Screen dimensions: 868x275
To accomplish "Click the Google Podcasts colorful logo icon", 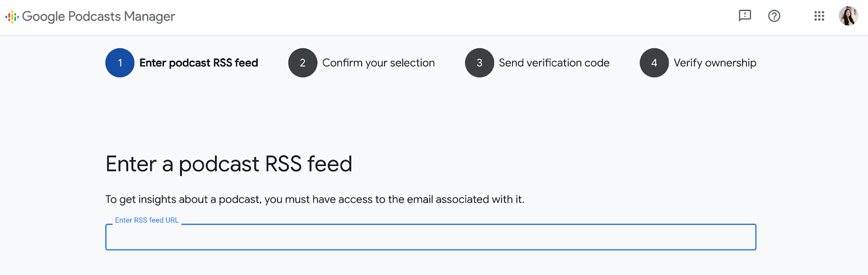I will click(x=12, y=17).
